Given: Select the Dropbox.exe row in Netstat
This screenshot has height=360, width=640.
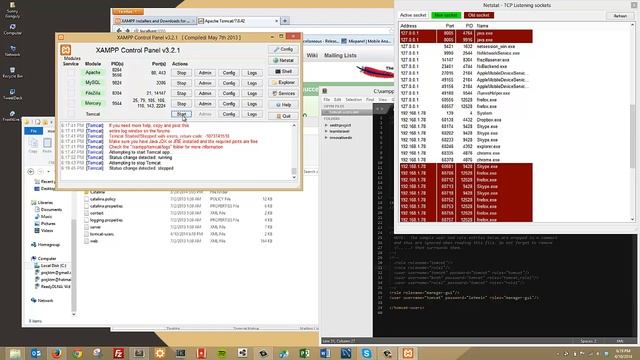Looking at the screenshot, I should 466,120.
